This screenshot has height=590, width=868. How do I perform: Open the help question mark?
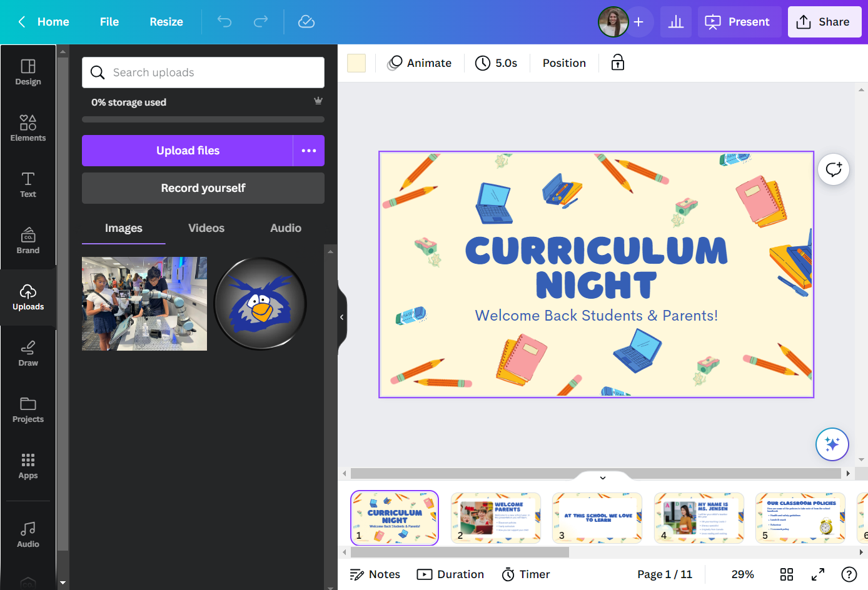[849, 574]
